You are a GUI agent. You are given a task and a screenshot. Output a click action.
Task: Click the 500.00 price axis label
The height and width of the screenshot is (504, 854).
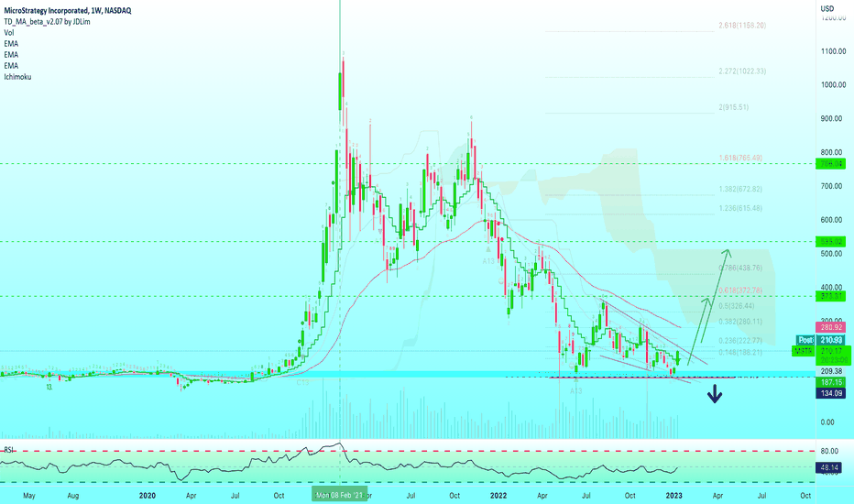833,254
